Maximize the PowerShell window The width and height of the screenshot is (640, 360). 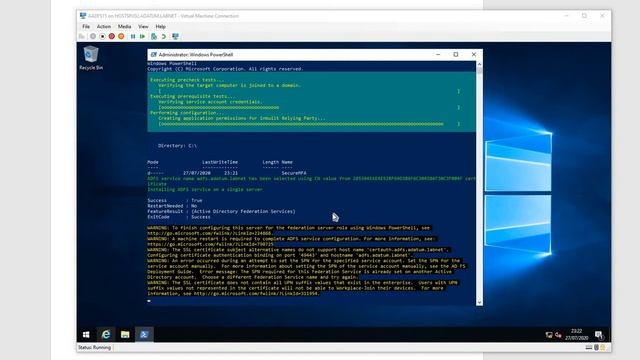click(456, 54)
